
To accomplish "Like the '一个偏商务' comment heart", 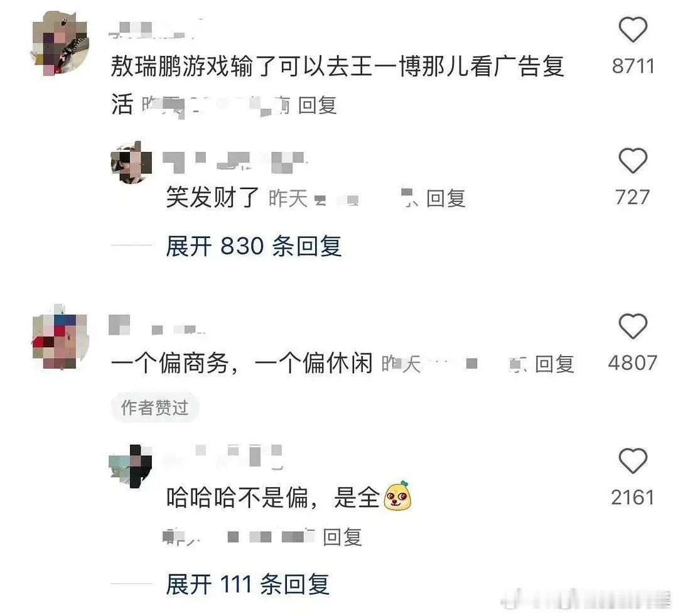I will pos(633,326).
